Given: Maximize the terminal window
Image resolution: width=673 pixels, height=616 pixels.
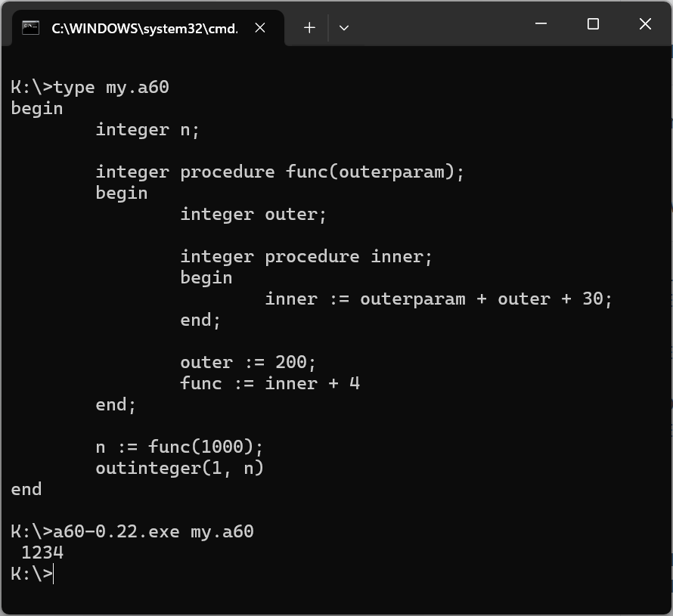Looking at the screenshot, I should click(593, 24).
